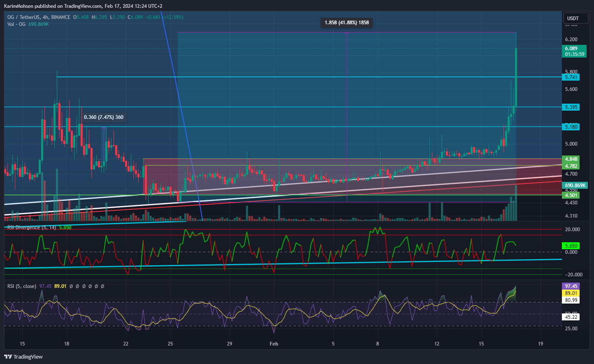The height and width of the screenshot is (364, 594).
Task: Click the 4.782 green price tag
Action: point(571,166)
